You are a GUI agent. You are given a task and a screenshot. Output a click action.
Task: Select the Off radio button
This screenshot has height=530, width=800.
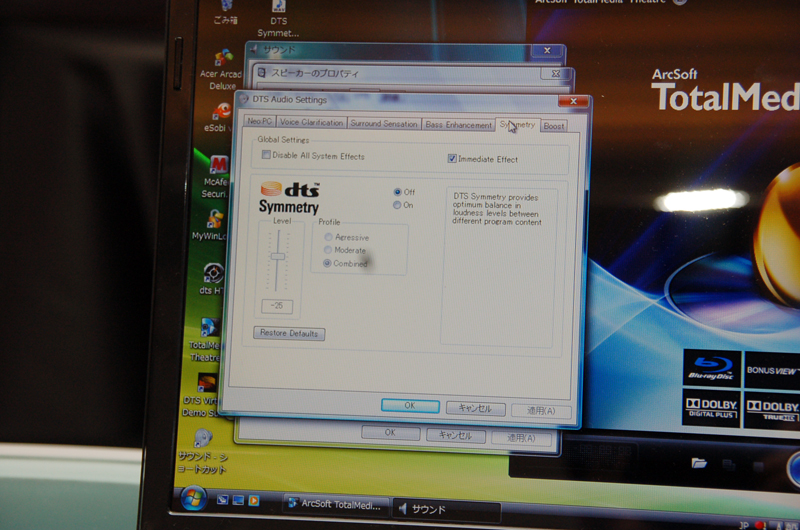[x=397, y=192]
